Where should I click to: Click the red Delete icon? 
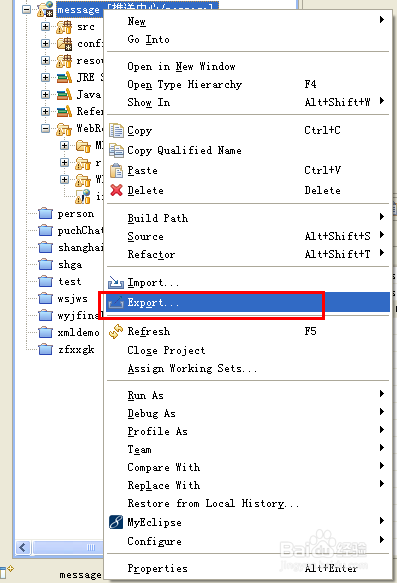[116, 190]
